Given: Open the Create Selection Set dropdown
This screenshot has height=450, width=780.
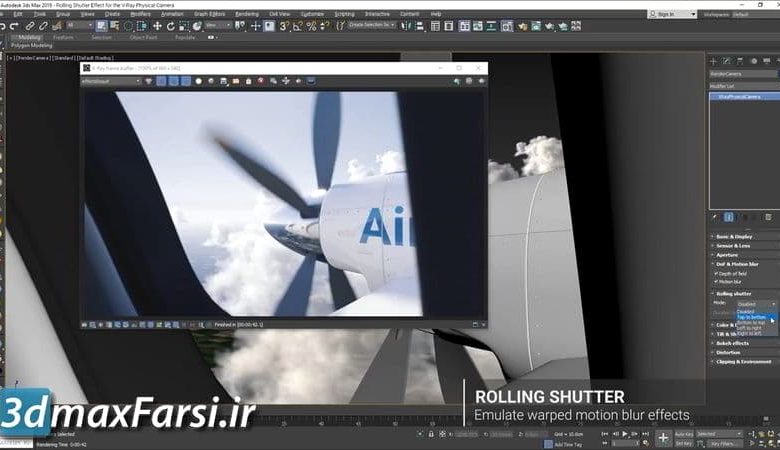Looking at the screenshot, I should (x=372, y=24).
